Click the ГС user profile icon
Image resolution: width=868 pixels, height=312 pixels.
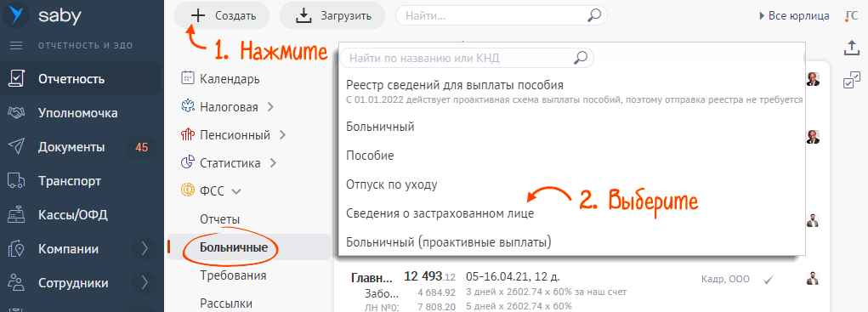(x=852, y=15)
